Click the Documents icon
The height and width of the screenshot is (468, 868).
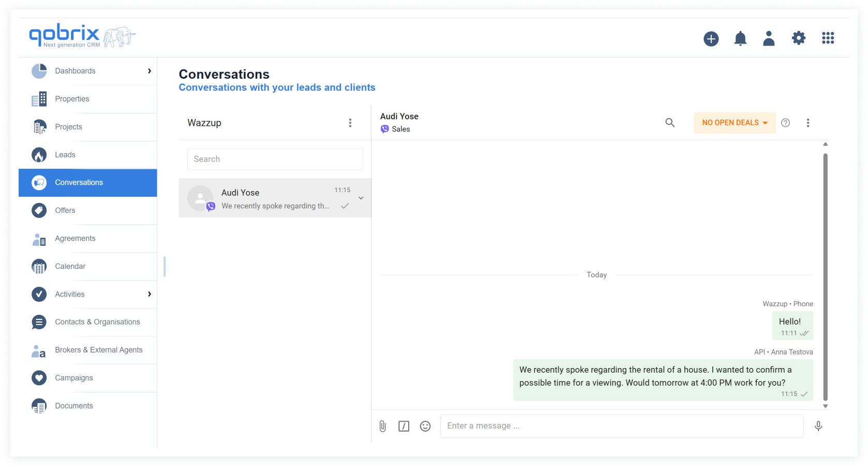[39, 406]
